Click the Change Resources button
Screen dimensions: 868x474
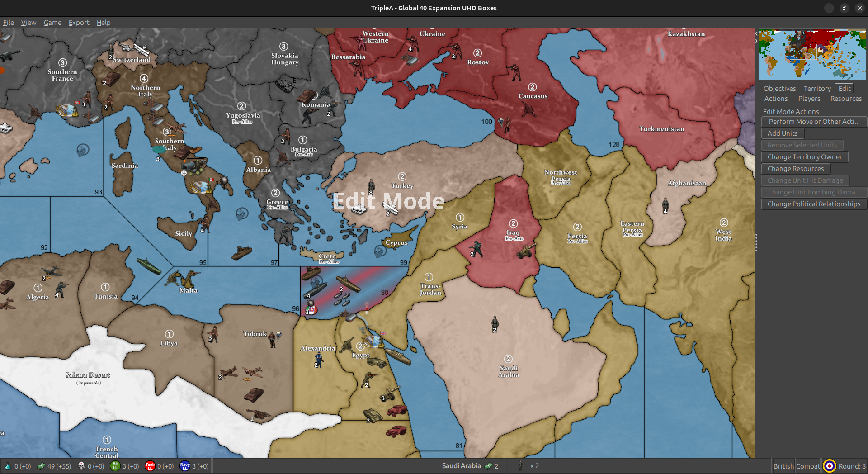coord(796,169)
